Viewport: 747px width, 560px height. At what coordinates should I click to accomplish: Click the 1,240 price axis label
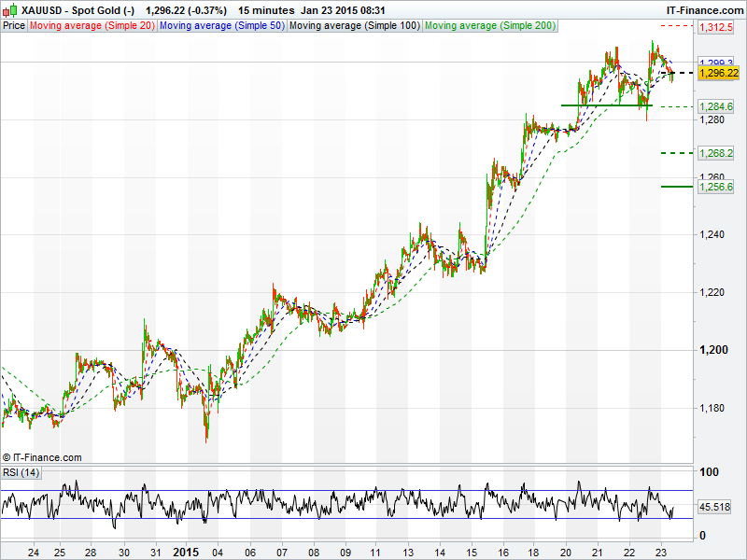pos(712,234)
